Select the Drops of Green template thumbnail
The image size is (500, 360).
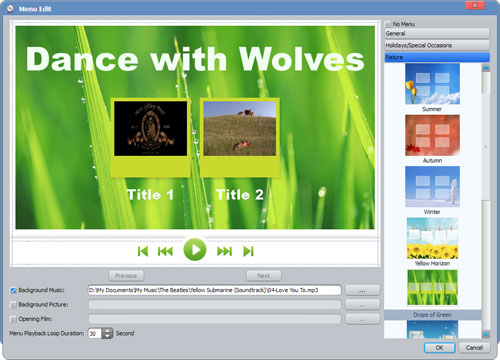tap(432, 288)
